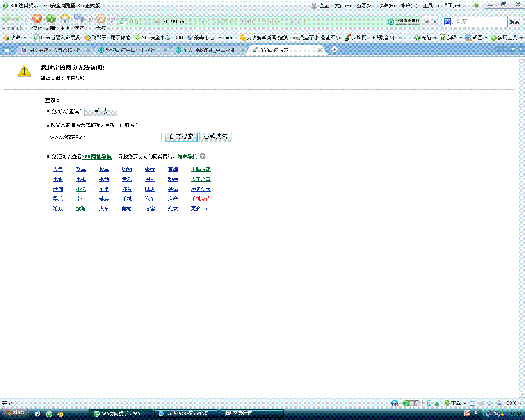
Task: Open the zoom level dropdown arrow
Action: (520, 403)
